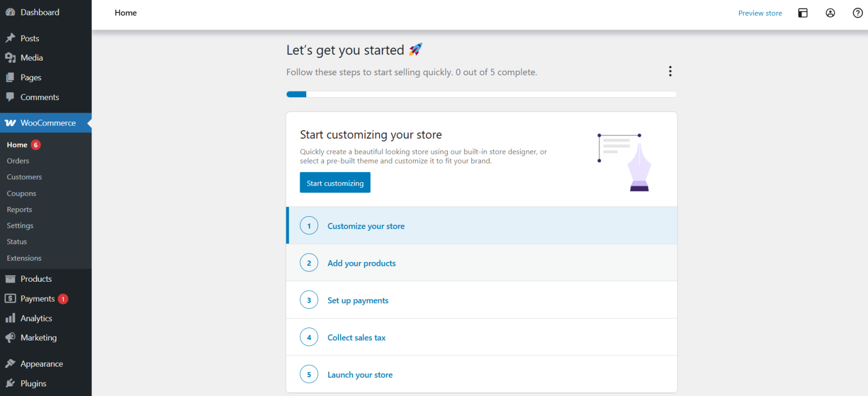This screenshot has width=868, height=396.
Task: Select the Posts pin icon
Action: [x=10, y=38]
